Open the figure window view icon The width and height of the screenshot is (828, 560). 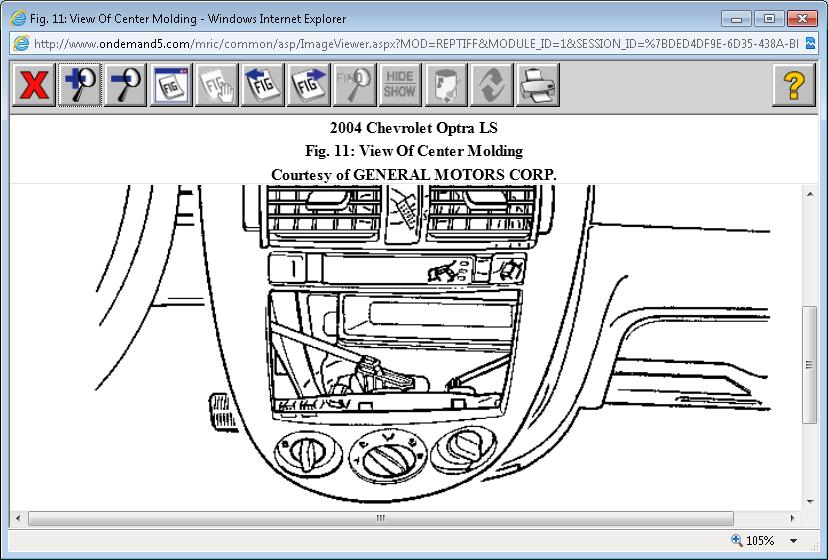(x=171, y=86)
